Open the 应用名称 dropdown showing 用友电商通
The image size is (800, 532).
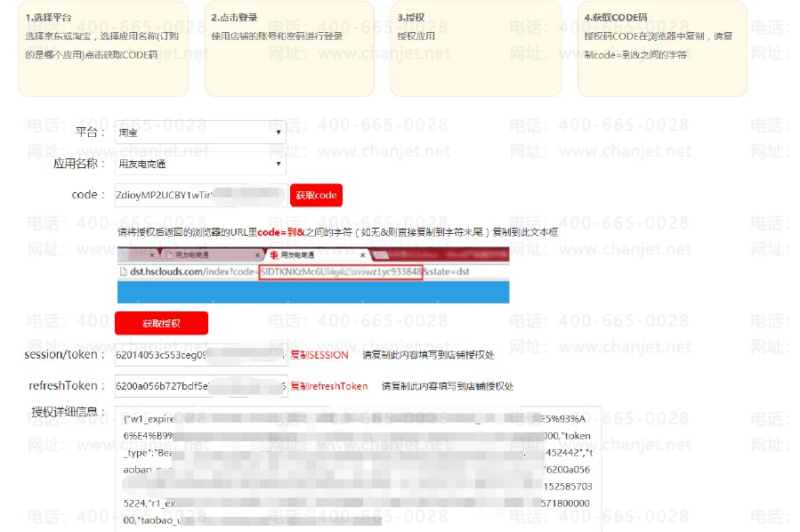[x=200, y=164]
